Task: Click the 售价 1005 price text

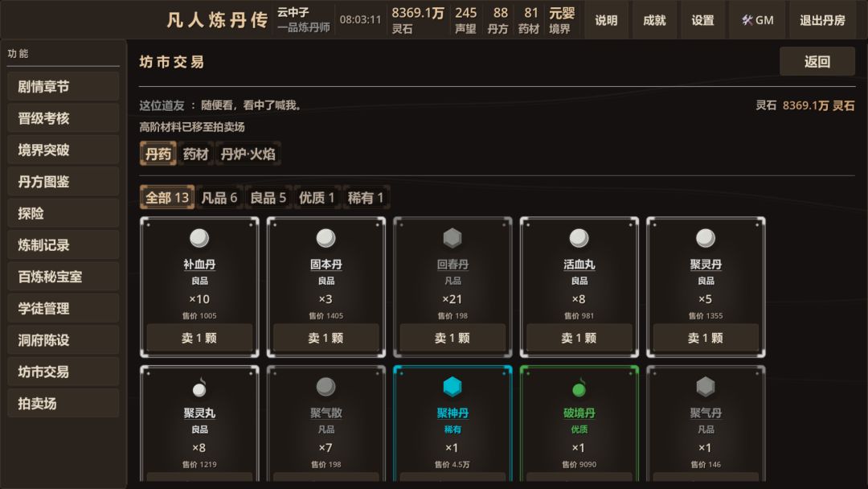Action: point(199,315)
